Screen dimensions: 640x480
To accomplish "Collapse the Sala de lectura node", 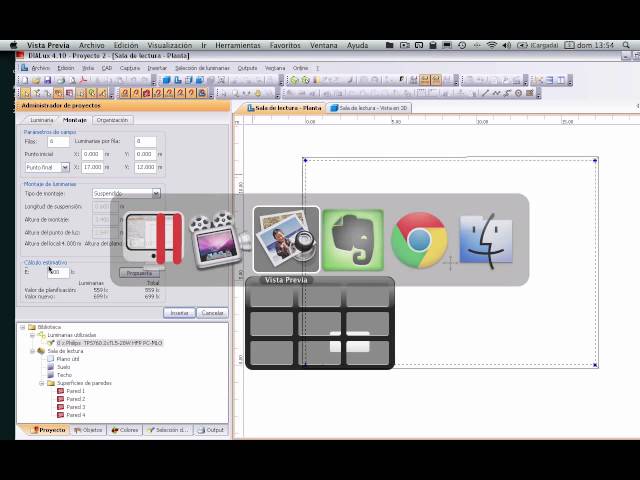I will click(32, 351).
